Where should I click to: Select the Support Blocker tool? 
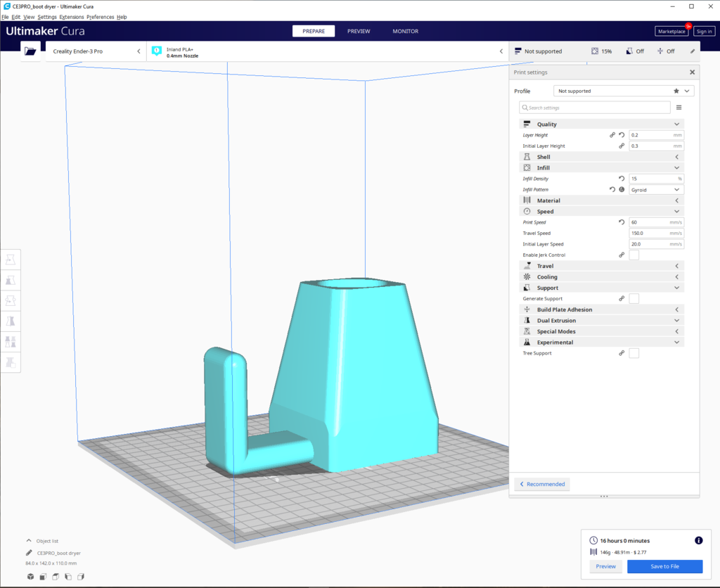[x=10, y=362]
